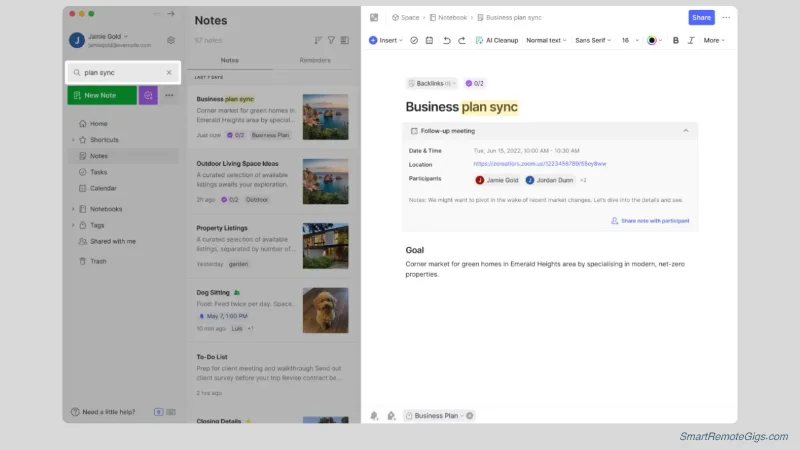Switch to the Notes tab

[230, 60]
